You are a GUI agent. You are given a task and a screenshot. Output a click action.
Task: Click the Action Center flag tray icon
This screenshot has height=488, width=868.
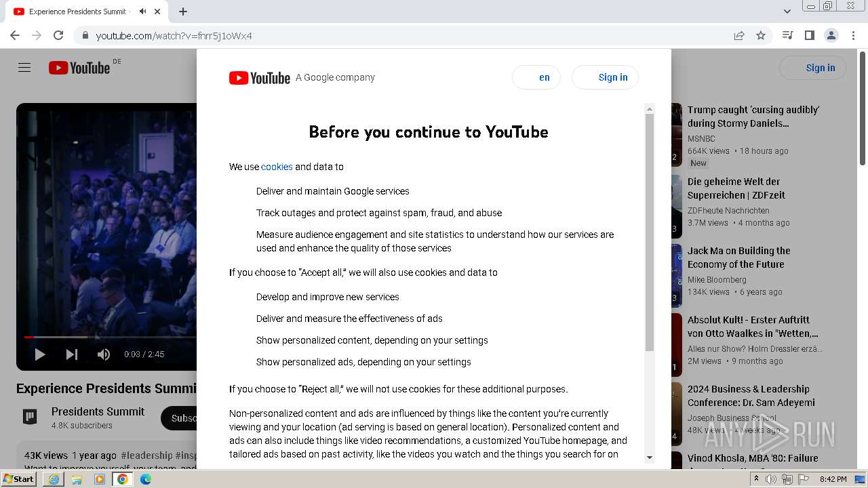(x=804, y=479)
